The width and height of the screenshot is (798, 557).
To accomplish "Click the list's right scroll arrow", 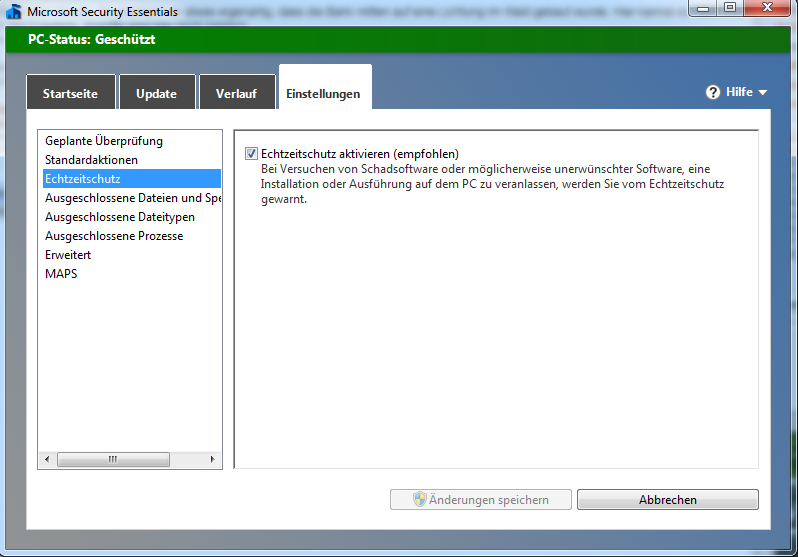I will 213,459.
